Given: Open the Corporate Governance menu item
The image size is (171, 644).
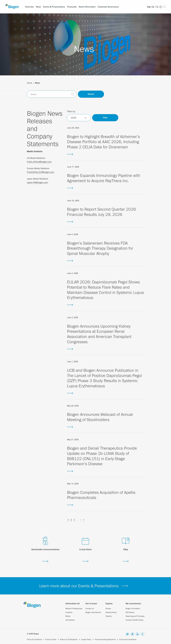Looking at the screenshot, I should coord(108,7).
